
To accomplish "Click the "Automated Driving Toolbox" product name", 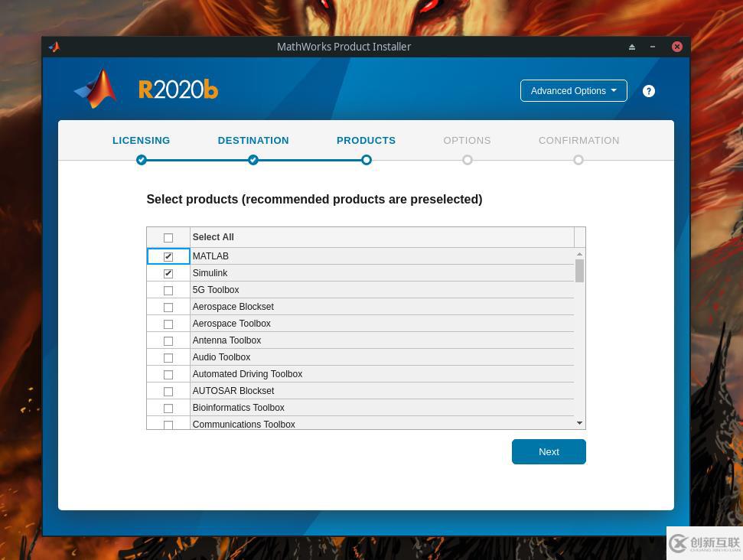I will coord(247,374).
